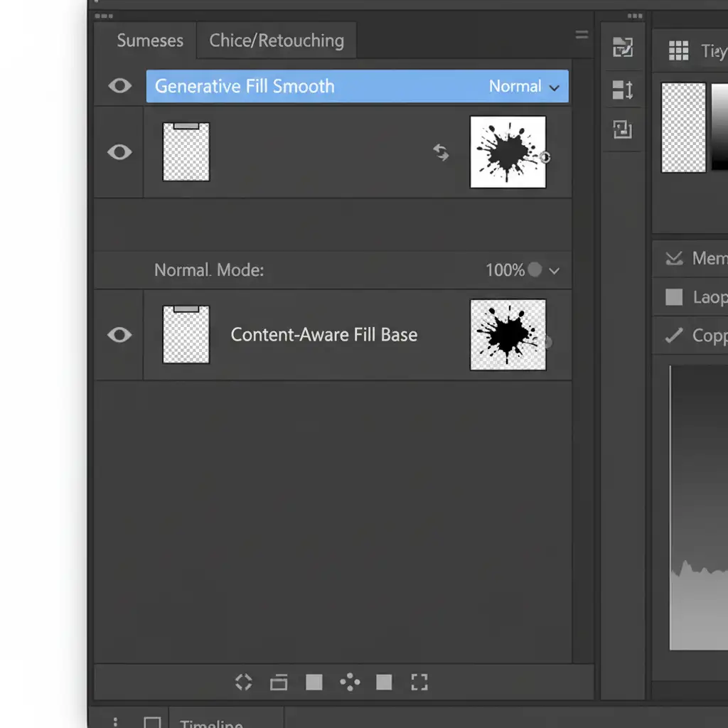Select the Content-Aware Fill Base layer name
The height and width of the screenshot is (728, 728).
tap(323, 335)
